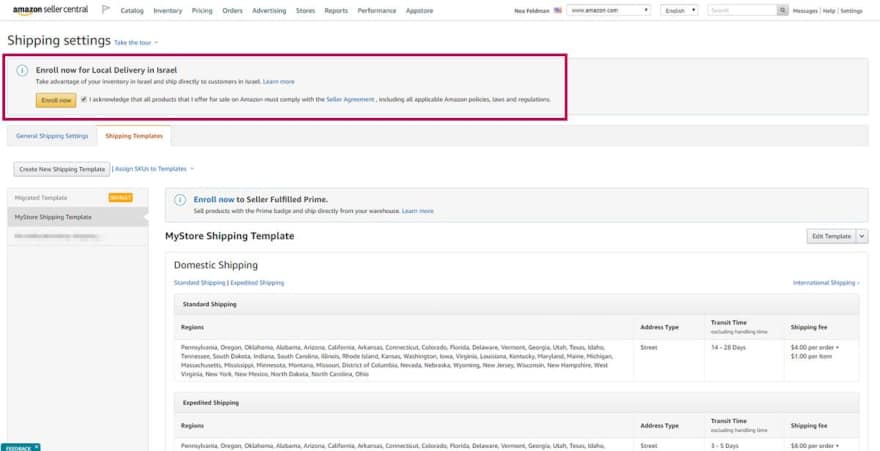The width and height of the screenshot is (880, 451).
Task: Click the US flag icon next to username
Action: click(557, 10)
